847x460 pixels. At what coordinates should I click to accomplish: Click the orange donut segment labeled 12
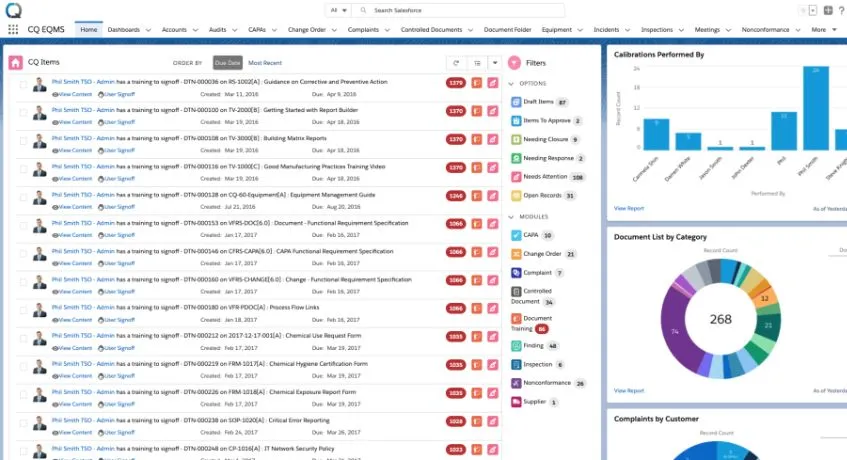[765, 299]
